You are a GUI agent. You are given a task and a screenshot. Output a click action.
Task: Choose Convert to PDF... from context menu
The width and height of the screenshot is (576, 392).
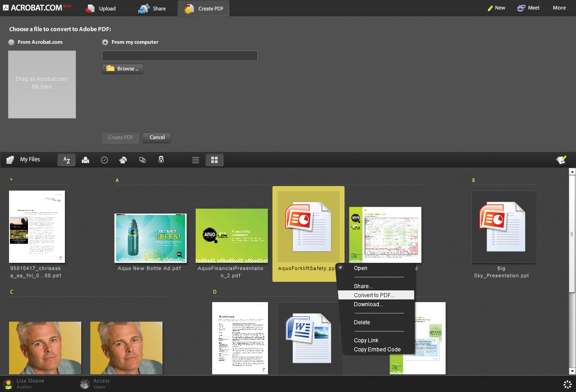coord(376,295)
